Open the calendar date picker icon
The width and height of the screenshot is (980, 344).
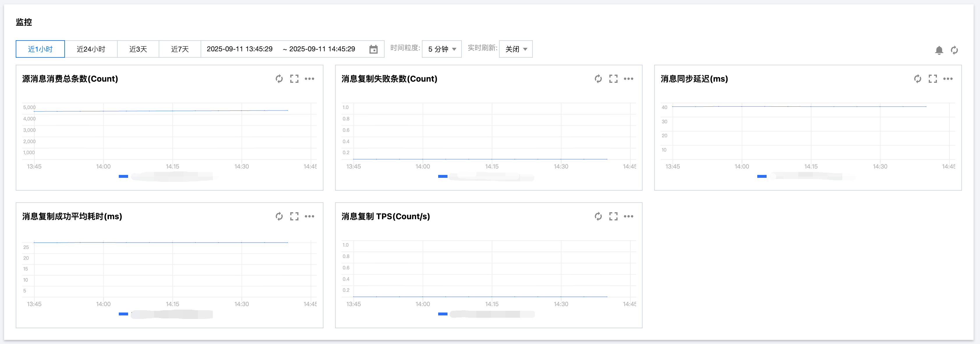click(x=373, y=49)
